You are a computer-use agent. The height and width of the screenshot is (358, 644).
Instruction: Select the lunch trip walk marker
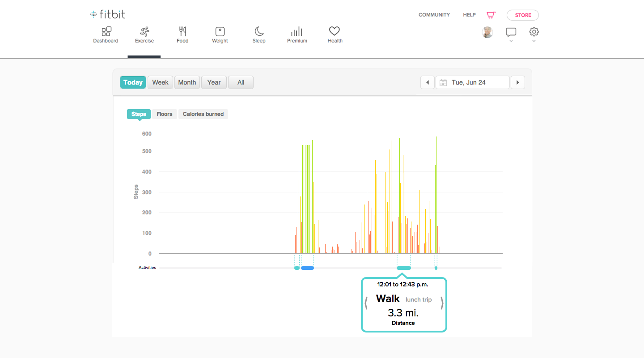pyautogui.click(x=404, y=268)
